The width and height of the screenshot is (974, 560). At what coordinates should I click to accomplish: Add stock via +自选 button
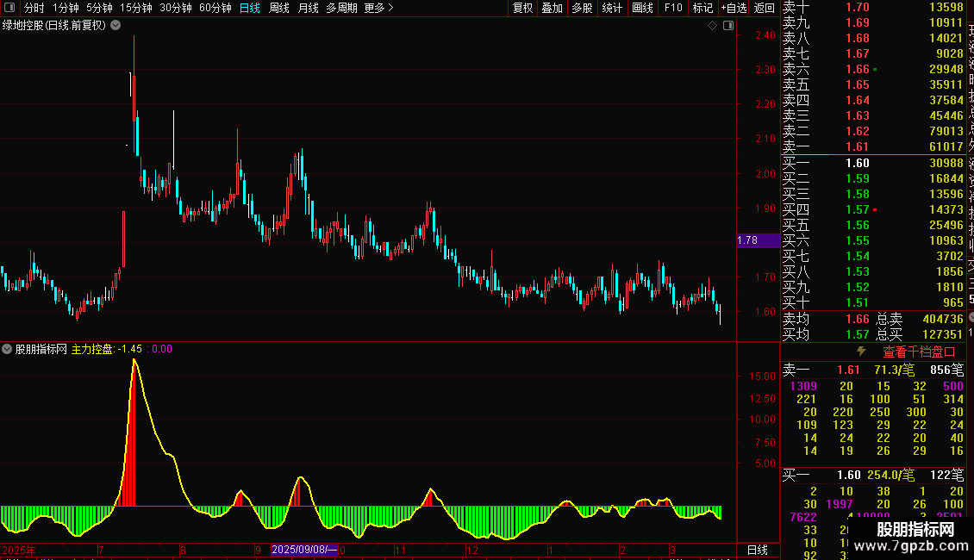734,8
